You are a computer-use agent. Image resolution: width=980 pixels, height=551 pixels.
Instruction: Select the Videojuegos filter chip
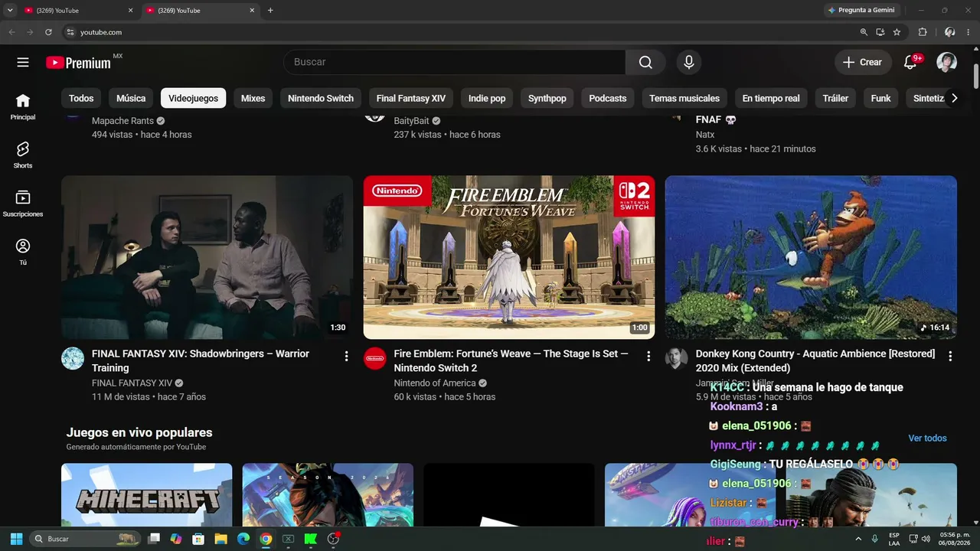[193, 98]
